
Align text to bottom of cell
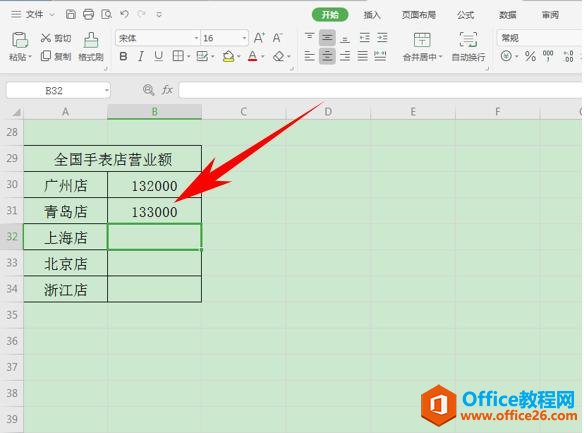pyautogui.click(x=345, y=38)
